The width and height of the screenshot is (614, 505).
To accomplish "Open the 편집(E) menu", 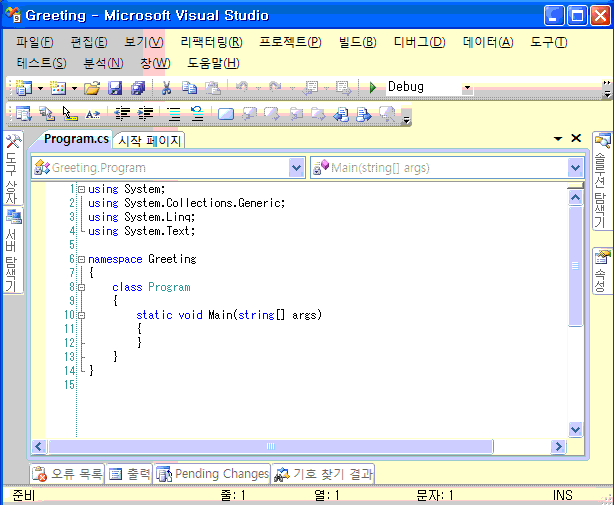I will click(x=88, y=42).
